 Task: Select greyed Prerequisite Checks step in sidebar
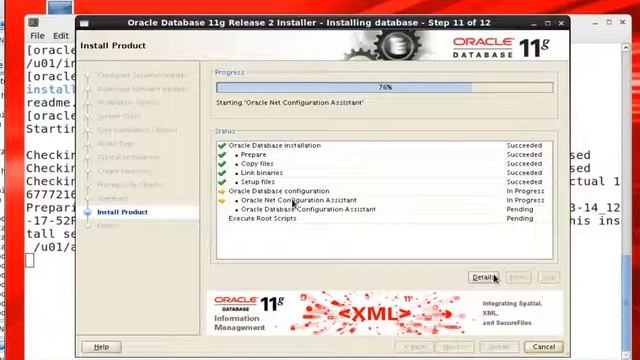[131, 185]
